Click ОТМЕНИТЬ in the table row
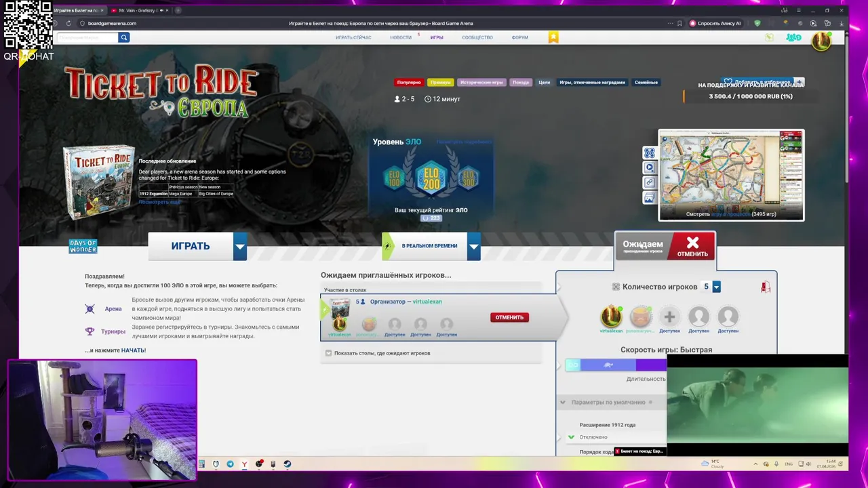This screenshot has height=488, width=868. coord(509,317)
